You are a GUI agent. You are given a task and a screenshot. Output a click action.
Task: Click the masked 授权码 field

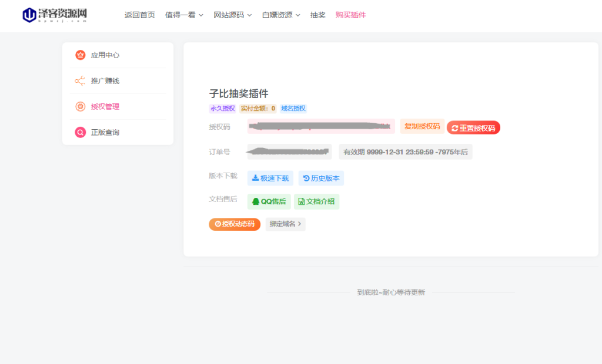point(320,127)
